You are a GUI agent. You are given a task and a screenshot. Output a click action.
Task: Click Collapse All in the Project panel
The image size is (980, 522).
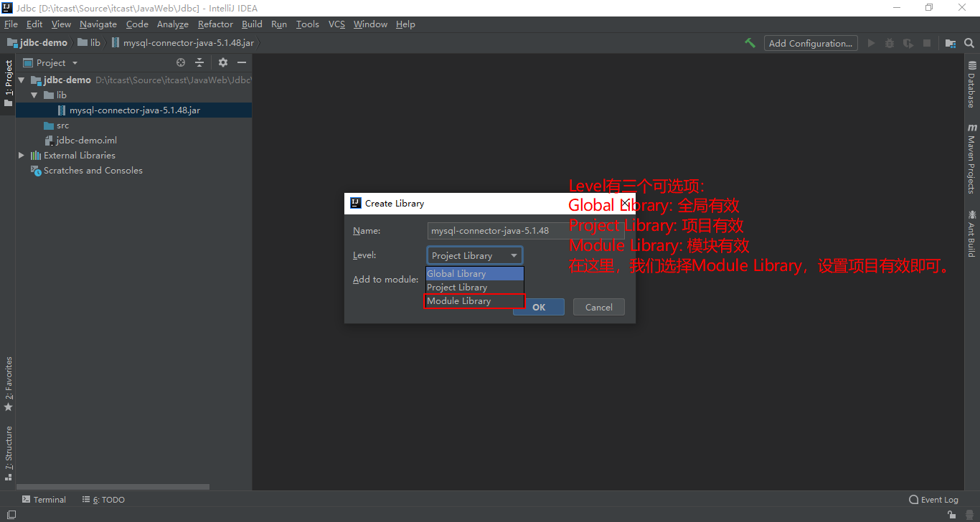tap(199, 63)
